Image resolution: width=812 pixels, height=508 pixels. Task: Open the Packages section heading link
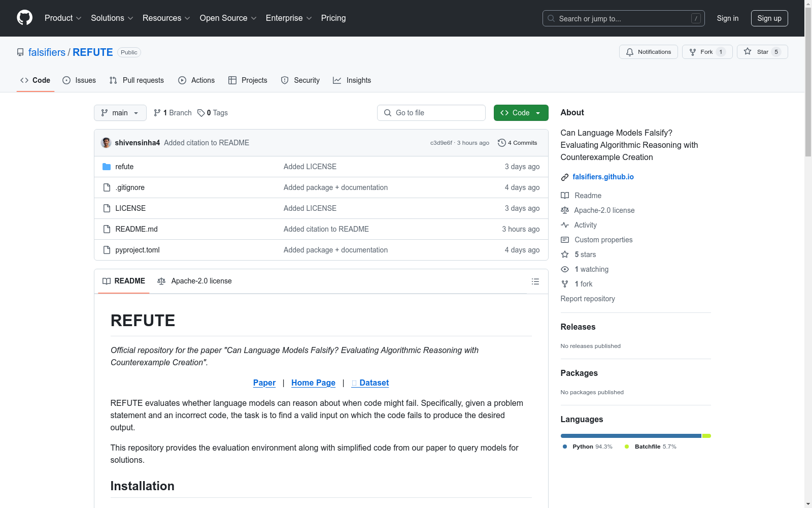point(579,373)
